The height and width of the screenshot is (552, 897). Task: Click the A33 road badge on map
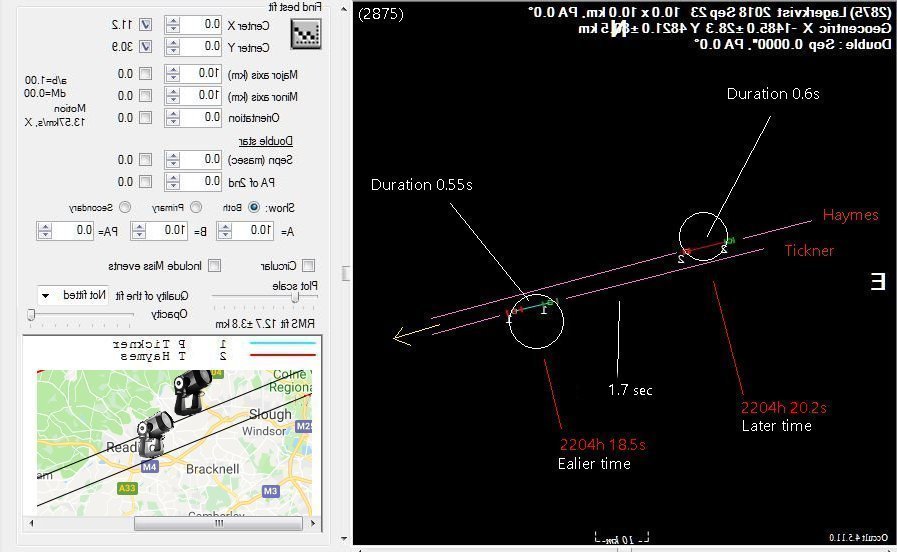127,488
